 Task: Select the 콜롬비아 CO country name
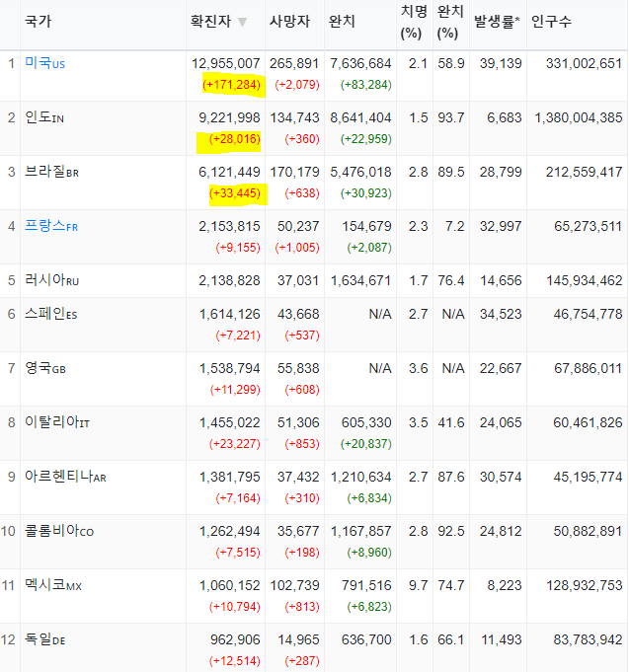coord(59,531)
